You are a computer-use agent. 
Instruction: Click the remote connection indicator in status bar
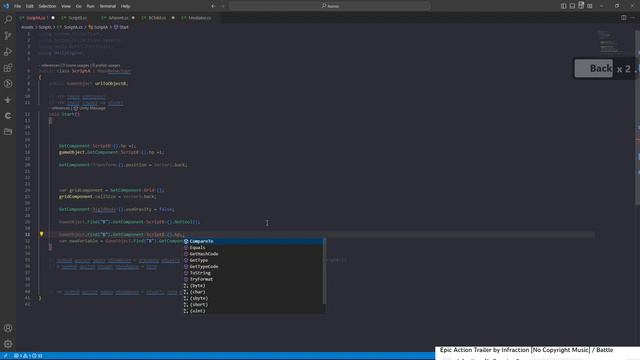[5, 356]
